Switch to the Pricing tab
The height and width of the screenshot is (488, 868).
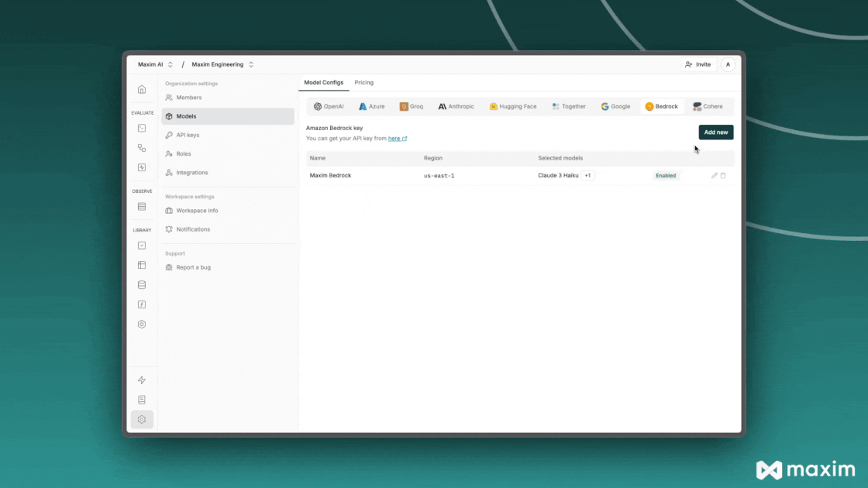click(363, 82)
